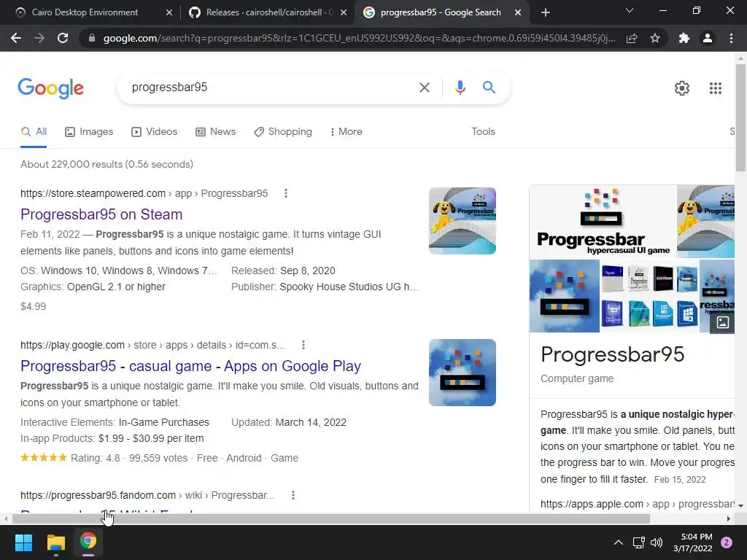Close the progressbar95 Google Search tab
The image size is (747, 560).
518,12
